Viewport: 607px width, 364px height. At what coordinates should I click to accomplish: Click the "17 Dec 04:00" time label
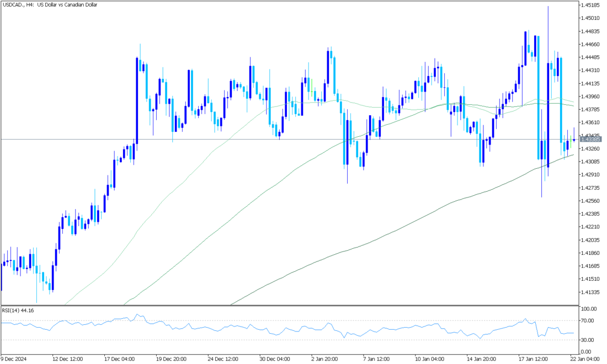(x=120, y=359)
